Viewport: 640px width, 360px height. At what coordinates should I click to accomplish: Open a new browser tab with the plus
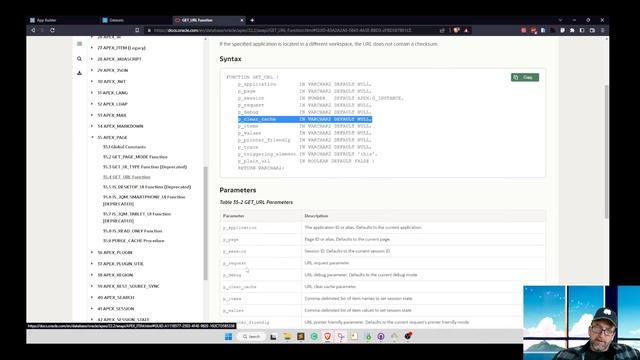[x=252, y=20]
